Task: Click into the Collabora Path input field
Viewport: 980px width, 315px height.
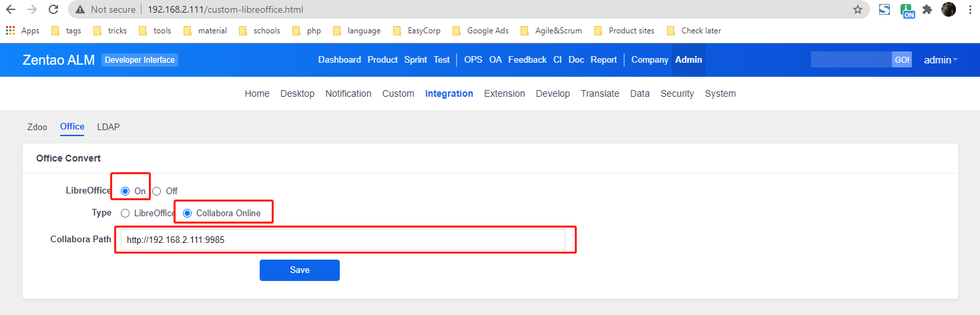Action: 342,240
